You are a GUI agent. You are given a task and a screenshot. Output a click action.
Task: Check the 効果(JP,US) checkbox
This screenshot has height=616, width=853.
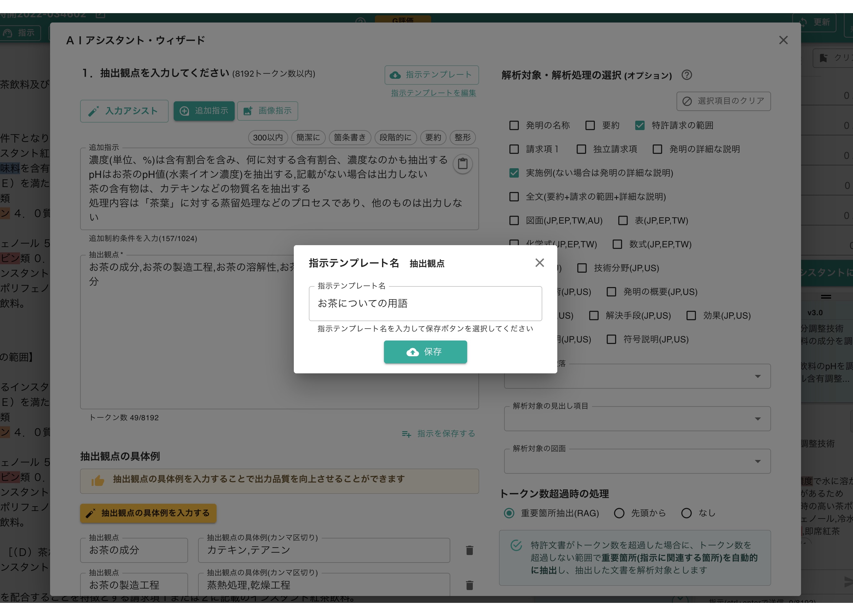(x=691, y=316)
